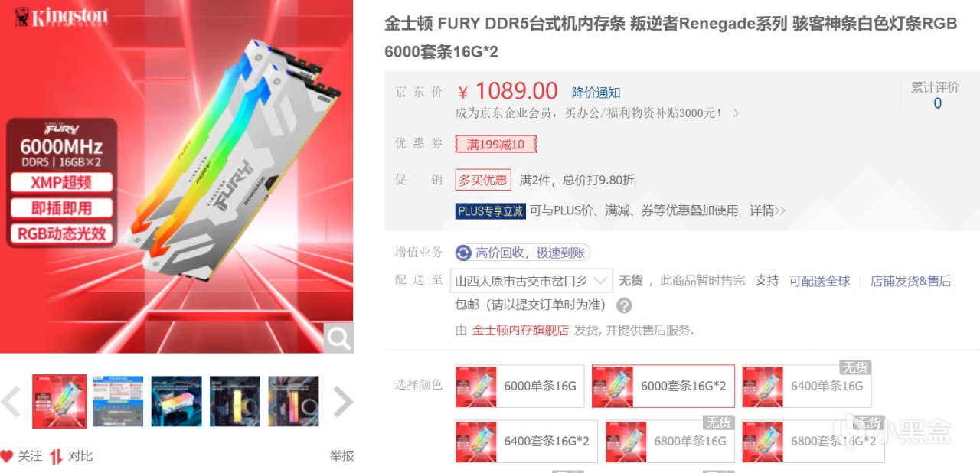The width and height of the screenshot is (980, 473).
Task: Go to next thumbnails with right arrow
Action: (343, 401)
